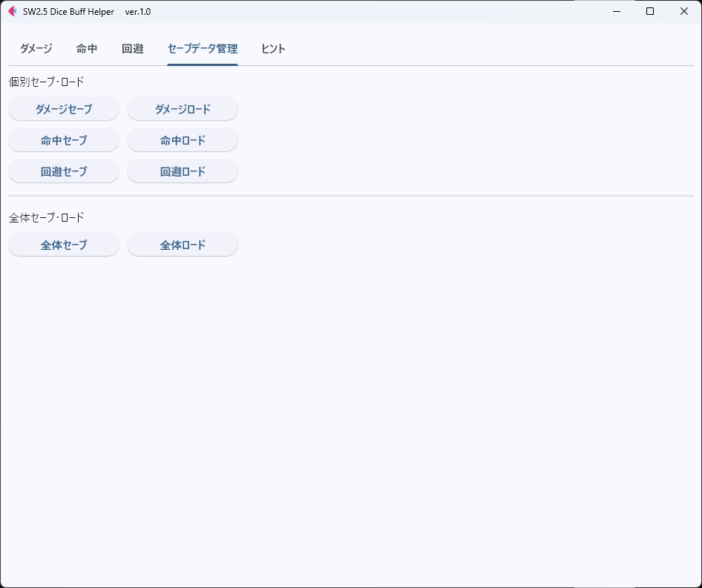View the ヒント tab
Screen dimensions: 702x588
[x=272, y=48]
